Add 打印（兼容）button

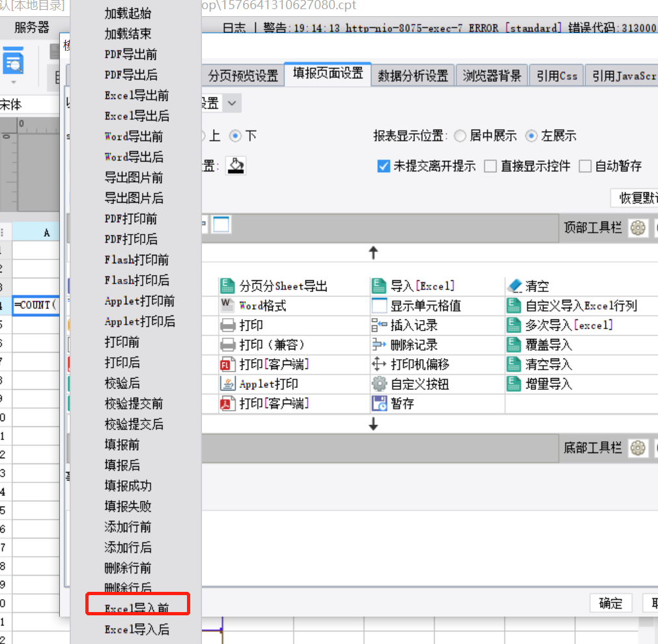[x=263, y=345]
